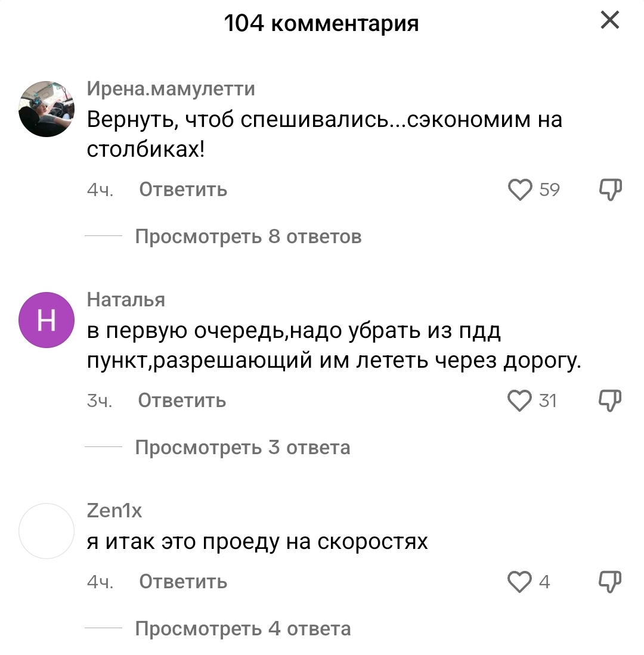Open the Наталья username link

[126, 299]
